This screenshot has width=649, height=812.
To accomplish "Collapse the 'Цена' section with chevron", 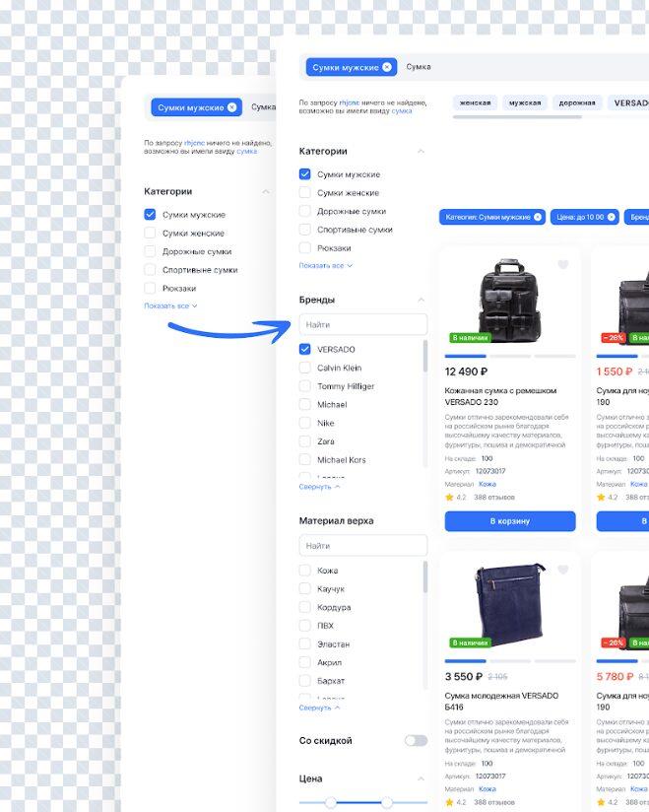I will pyautogui.click(x=422, y=778).
